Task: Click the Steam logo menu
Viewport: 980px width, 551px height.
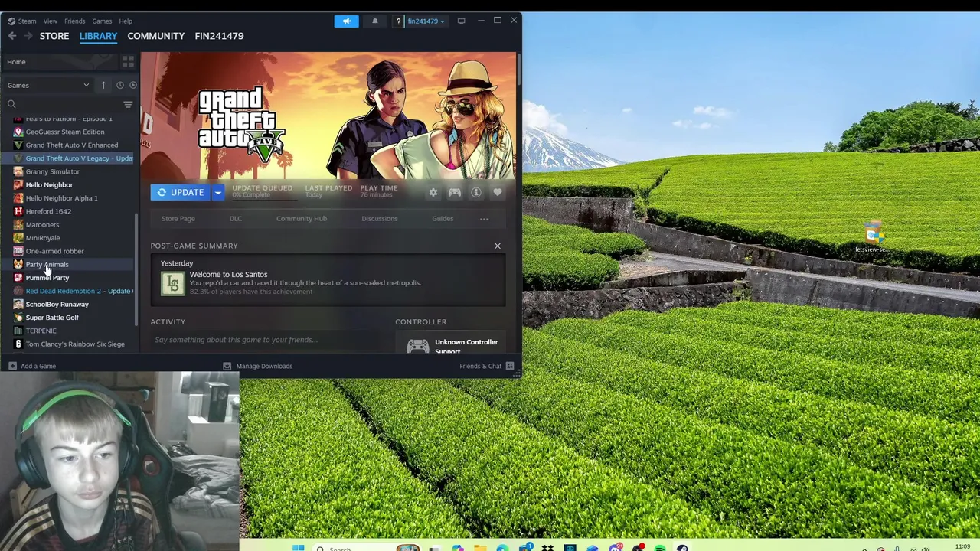Action: (x=22, y=21)
